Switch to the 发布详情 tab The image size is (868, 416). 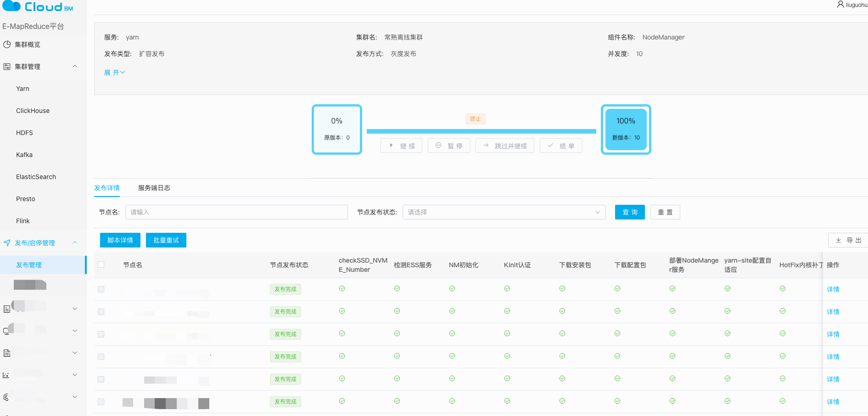tap(107, 188)
